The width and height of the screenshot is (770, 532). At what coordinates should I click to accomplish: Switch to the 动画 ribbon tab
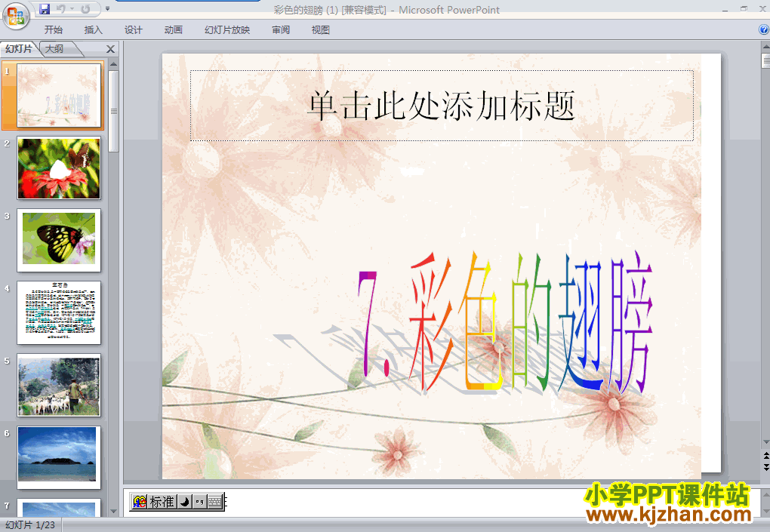[173, 30]
